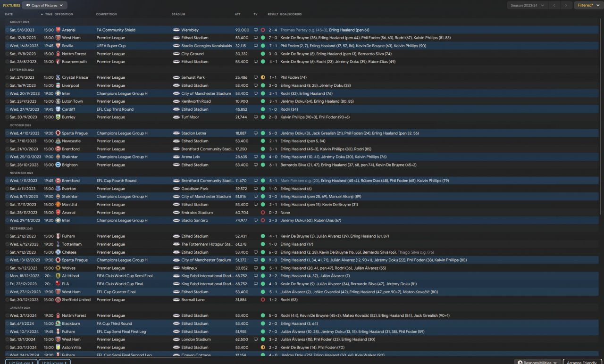Click the TV icon on the Arsenal Community Shield row
This screenshot has width=604, height=364.
point(256,30)
